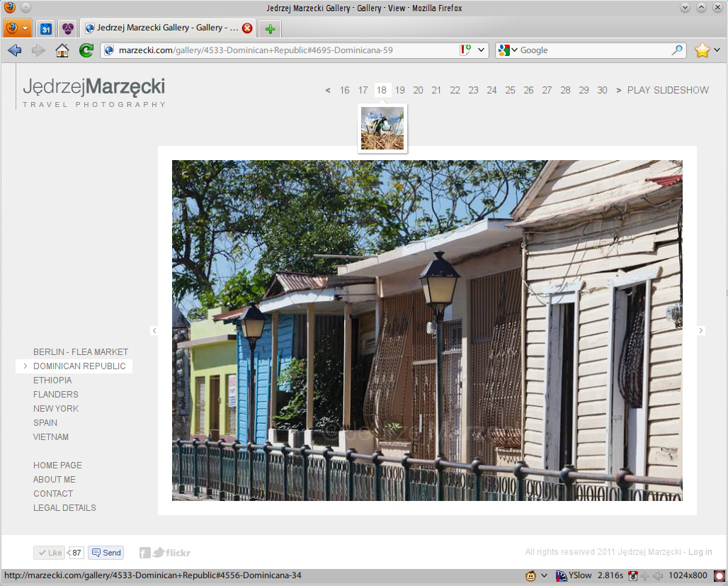Click inside the Google search field
728x586 pixels.
click(593, 50)
